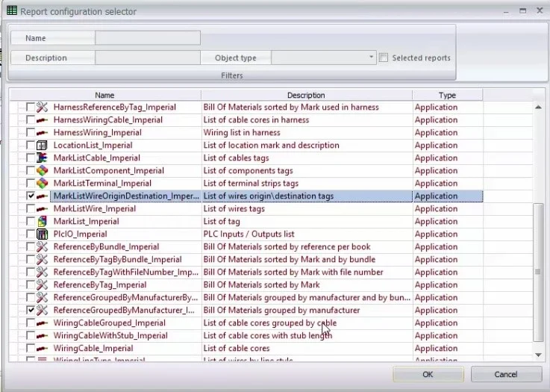
Task: Click the PlcIO_Imperial row icon
Action: [x=43, y=234]
